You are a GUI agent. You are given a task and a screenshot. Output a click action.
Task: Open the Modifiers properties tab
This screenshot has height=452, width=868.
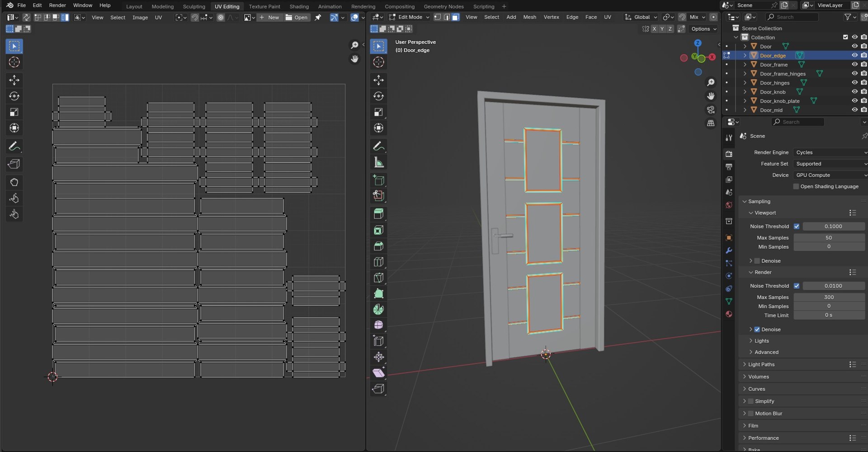729,250
